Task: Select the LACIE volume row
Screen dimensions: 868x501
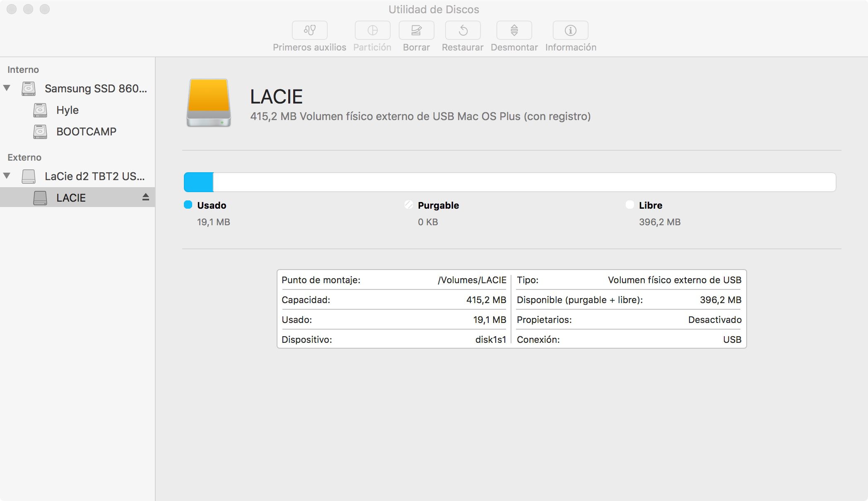Action: coord(77,197)
